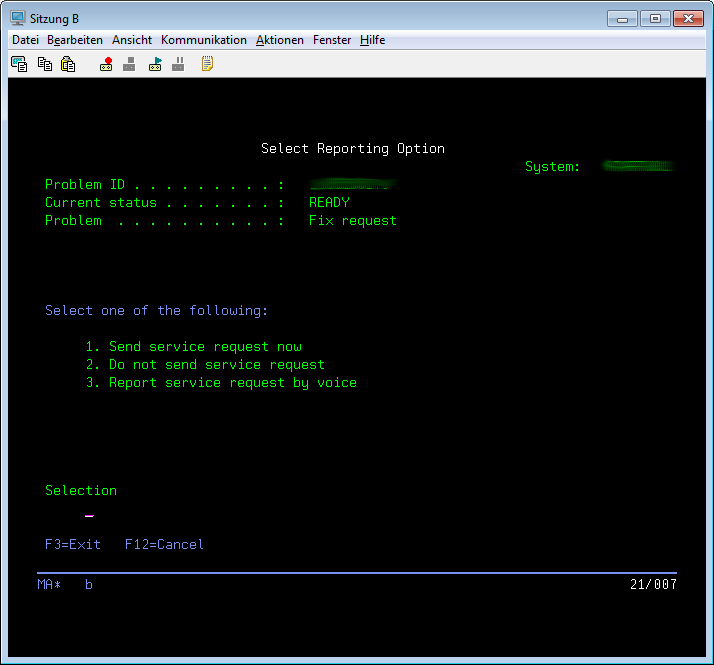The height and width of the screenshot is (665, 714).
Task: Click the stop macro recording icon
Action: 129,64
